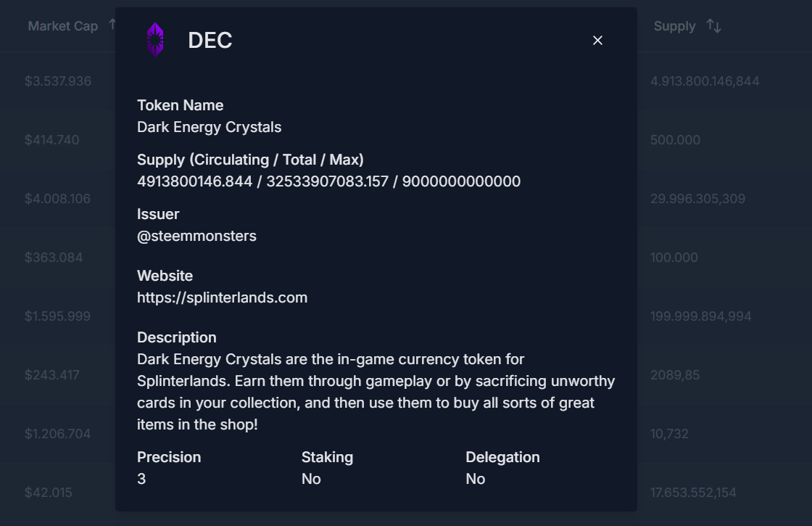Click the DEC title in dialog header
Viewport: 812px width, 526px height.
click(x=210, y=41)
